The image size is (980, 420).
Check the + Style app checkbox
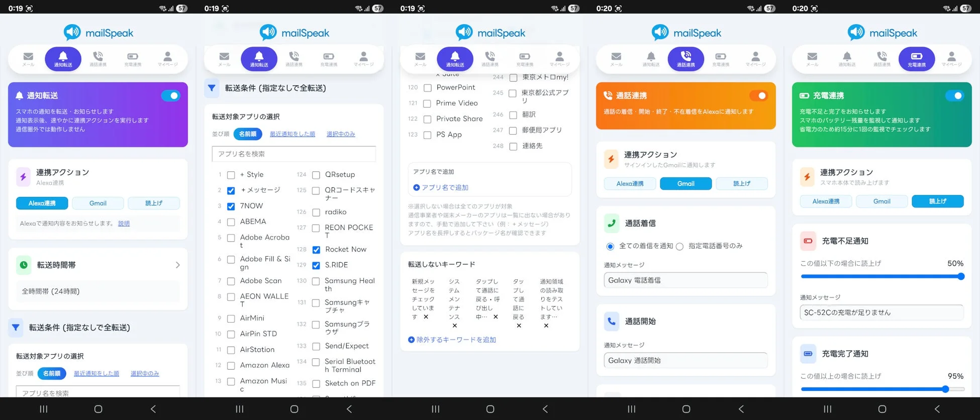tap(231, 175)
